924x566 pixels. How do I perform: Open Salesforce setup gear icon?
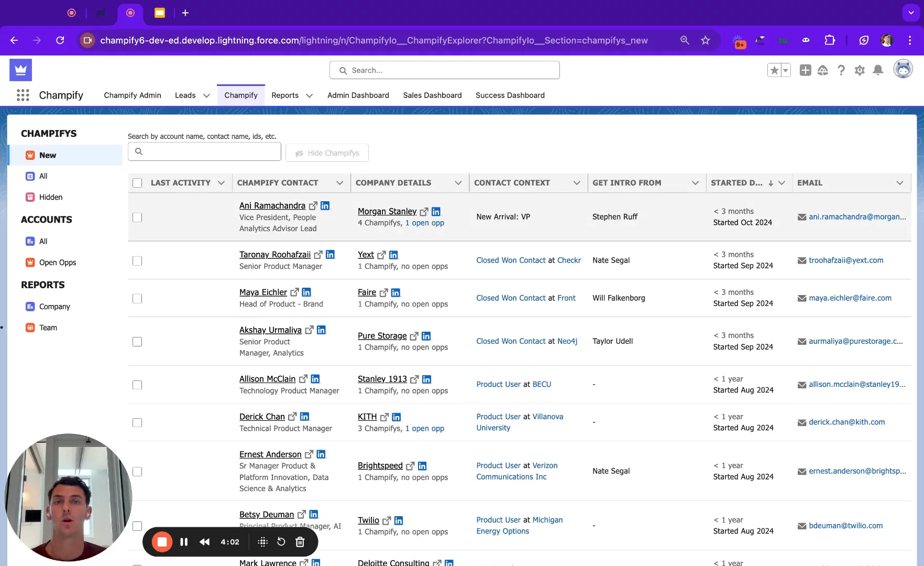(860, 70)
